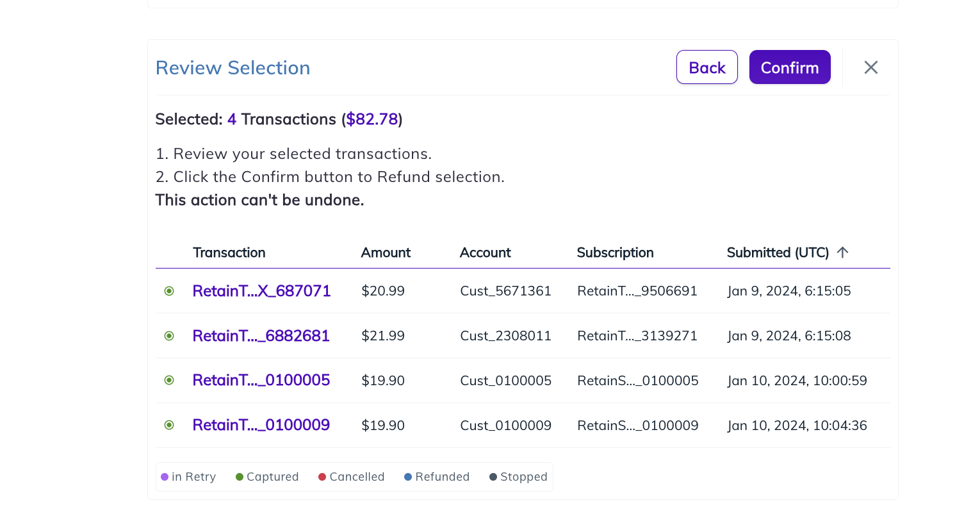
Task: Select account Cust_2308011
Action: [x=505, y=336]
